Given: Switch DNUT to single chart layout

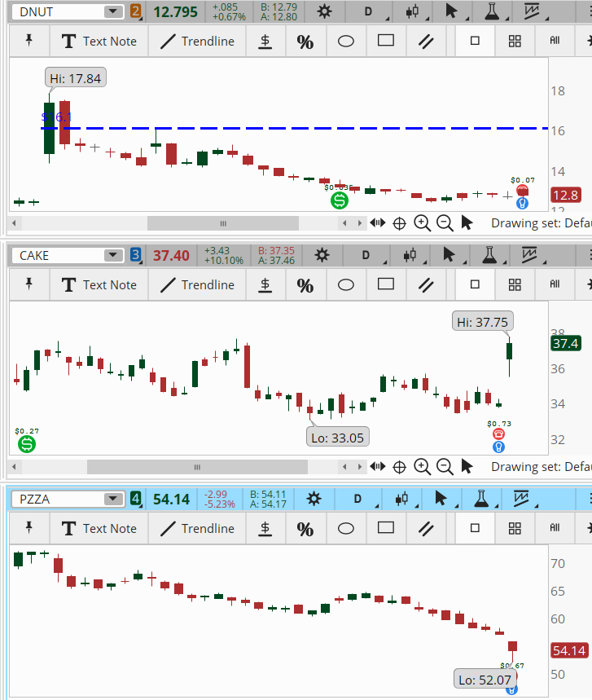Looking at the screenshot, I should pyautogui.click(x=475, y=41).
